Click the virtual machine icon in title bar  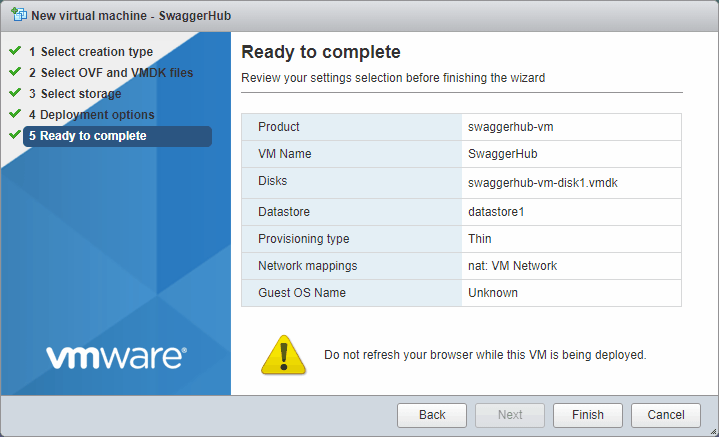[18, 15]
